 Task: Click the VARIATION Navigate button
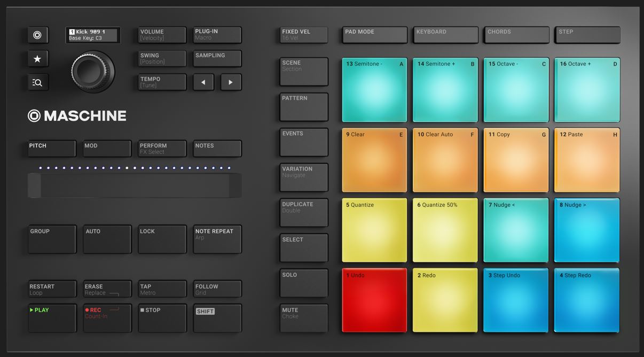tap(304, 177)
